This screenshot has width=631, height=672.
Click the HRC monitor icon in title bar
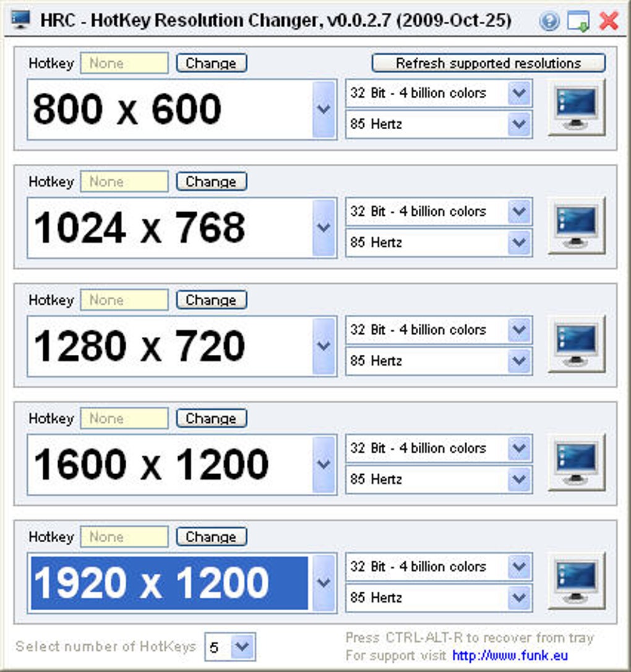20,20
